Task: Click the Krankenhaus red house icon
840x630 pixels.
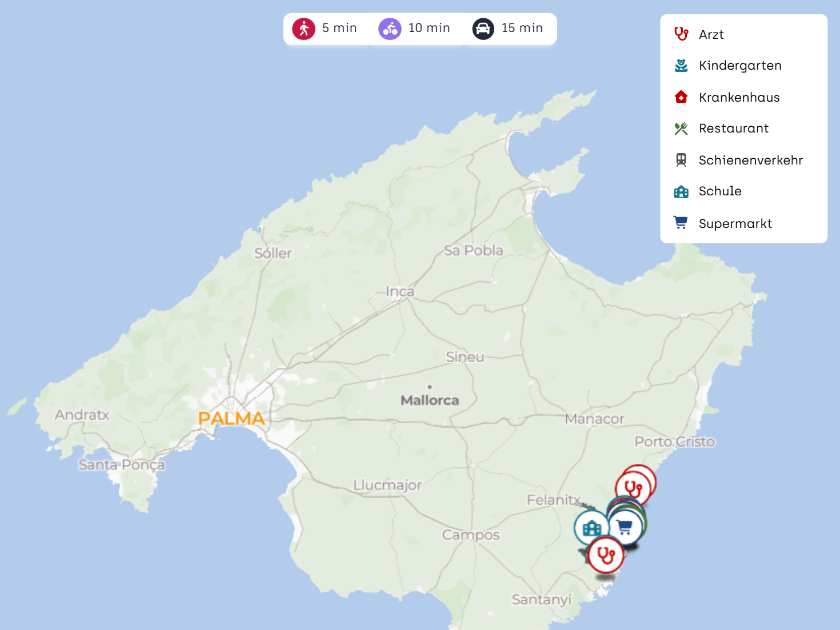Action: 681,97
